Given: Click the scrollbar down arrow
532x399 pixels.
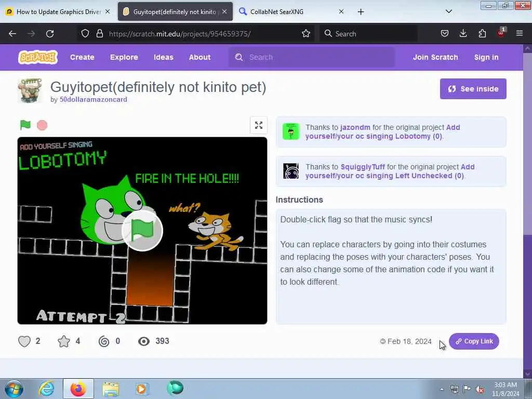Looking at the screenshot, I should tap(527, 374).
